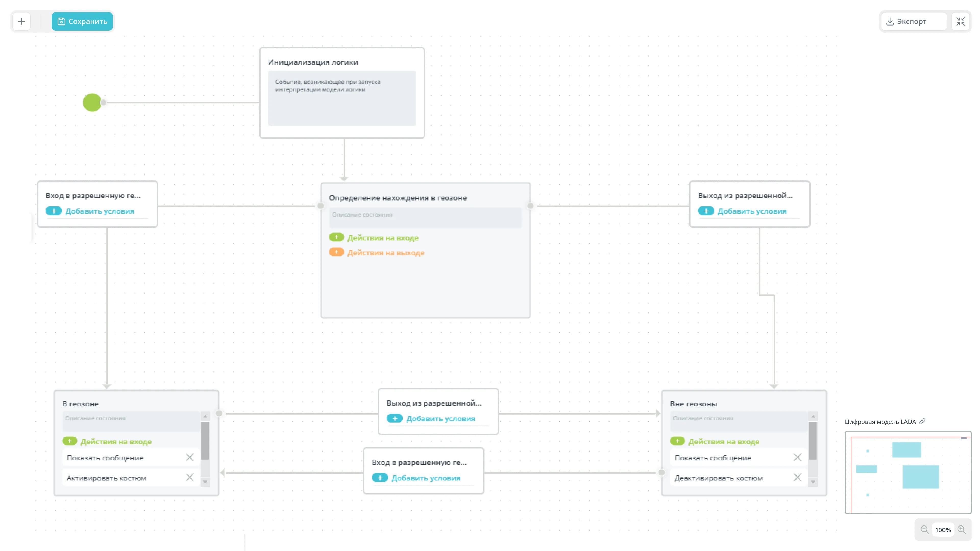This screenshot has width=980, height=551.
Task: Add conditions to top-left Вход в разрешенную transition
Action: click(x=54, y=211)
